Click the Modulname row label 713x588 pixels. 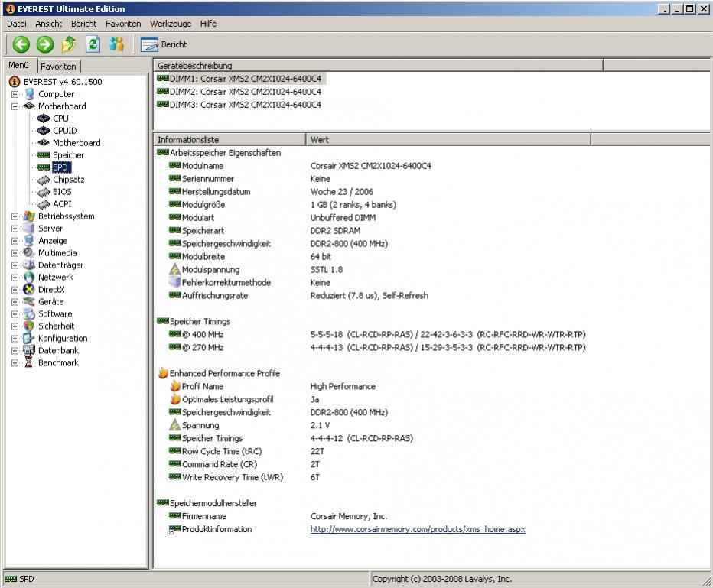coord(203,166)
